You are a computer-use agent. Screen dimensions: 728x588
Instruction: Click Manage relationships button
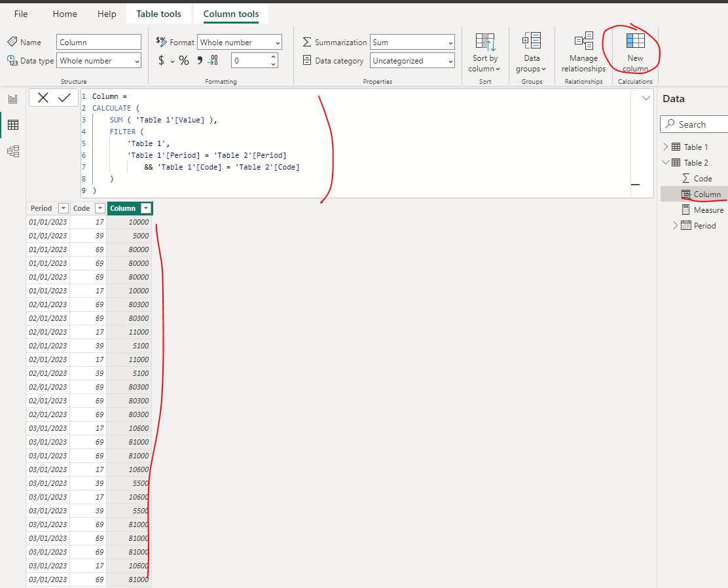583,53
